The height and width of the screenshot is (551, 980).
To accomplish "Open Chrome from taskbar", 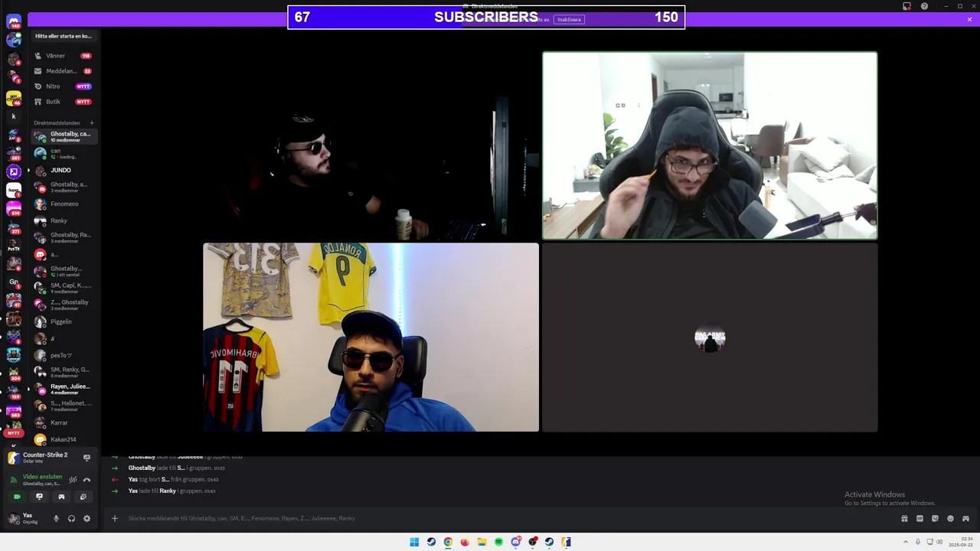I will (x=448, y=542).
